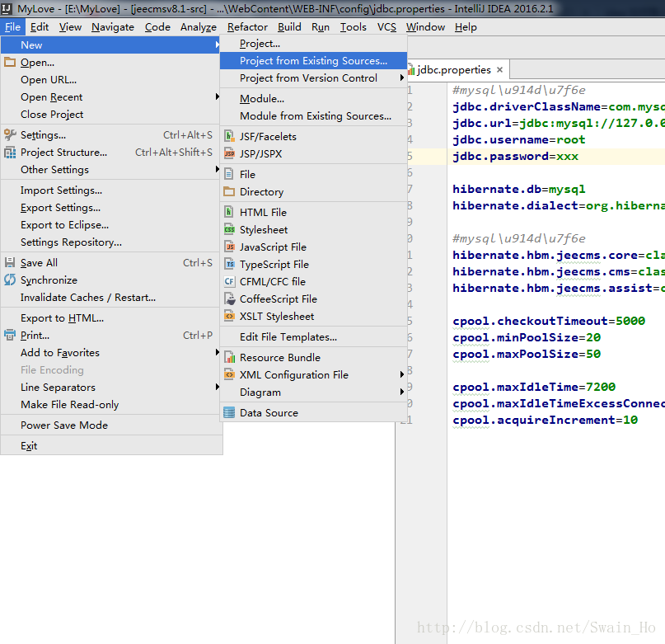Screen dimensions: 665x644
Task: Click the Open folder icon
Action: [10, 63]
